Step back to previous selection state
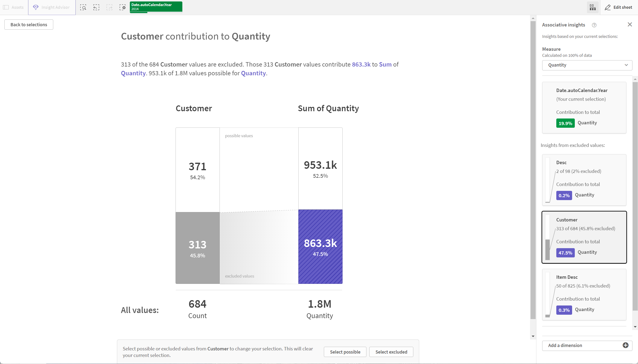This screenshot has width=638, height=364. click(96, 7)
